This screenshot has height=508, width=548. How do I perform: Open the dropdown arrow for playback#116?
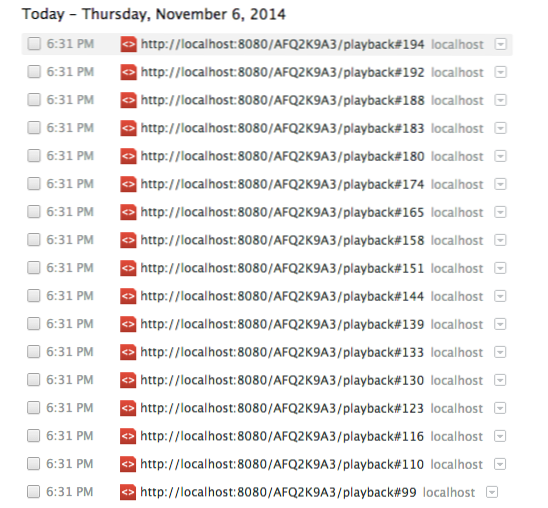coord(500,436)
